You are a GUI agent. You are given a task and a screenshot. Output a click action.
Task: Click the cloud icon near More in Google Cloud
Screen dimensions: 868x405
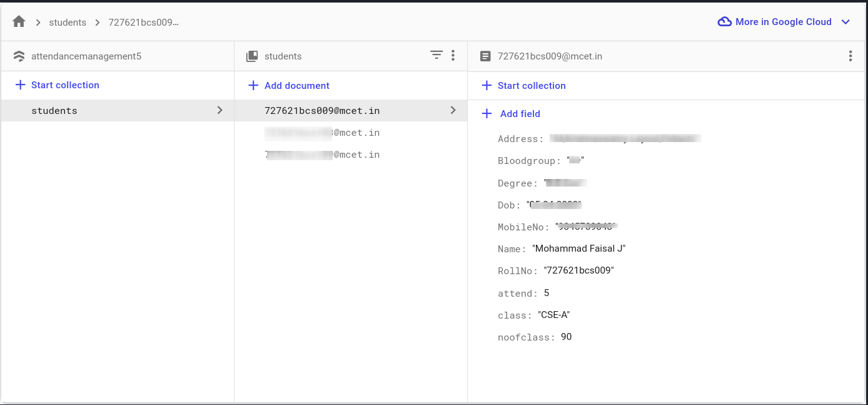tap(724, 21)
